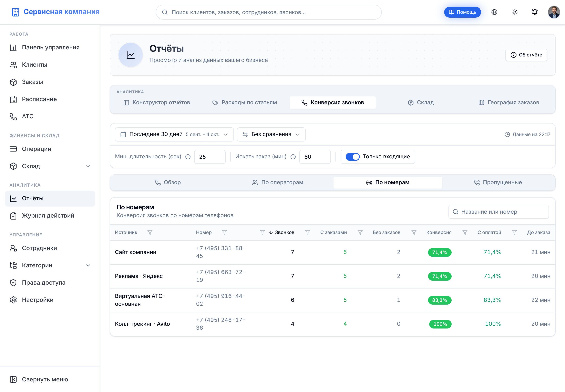
Task: Click the Мин. длительность field with 25
Action: 210,157
